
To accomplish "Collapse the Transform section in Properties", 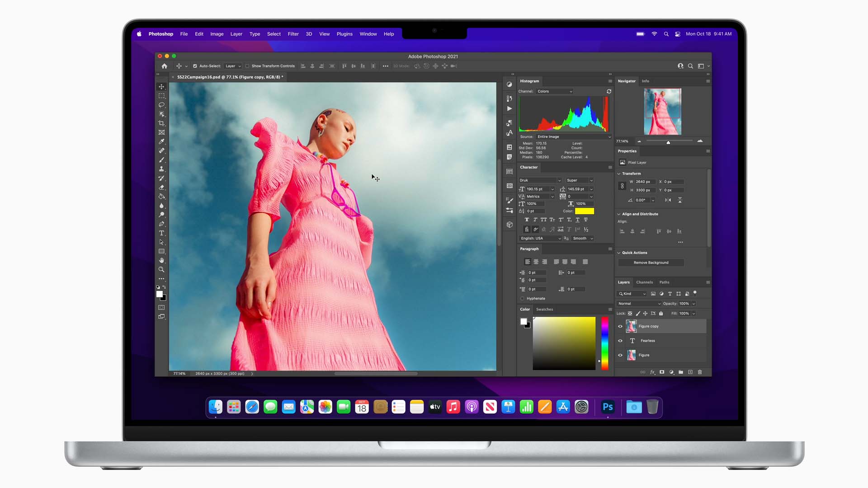I will [x=619, y=174].
